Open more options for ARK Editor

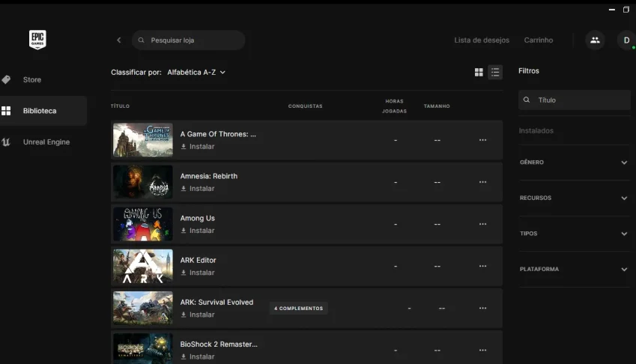click(x=482, y=266)
